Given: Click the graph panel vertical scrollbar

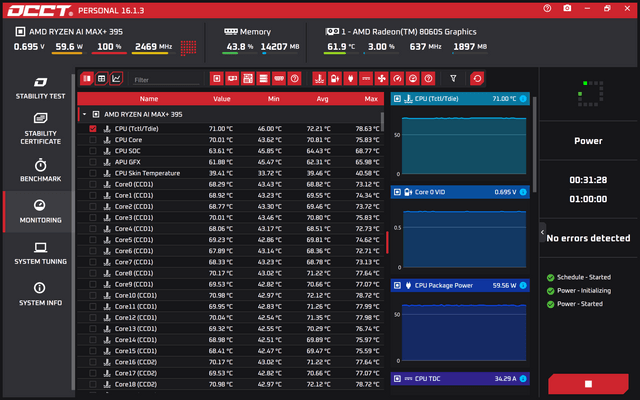Looking at the screenshot, I should (535, 145).
